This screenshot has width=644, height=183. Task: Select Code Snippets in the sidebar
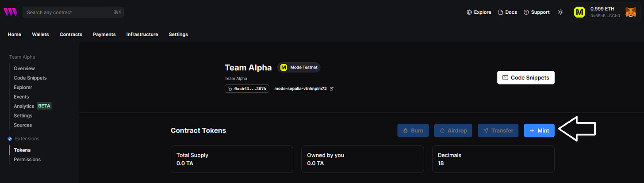point(30,78)
